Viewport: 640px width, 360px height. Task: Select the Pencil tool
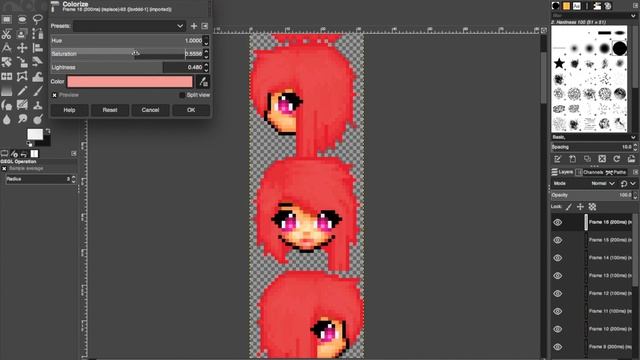tap(22, 91)
